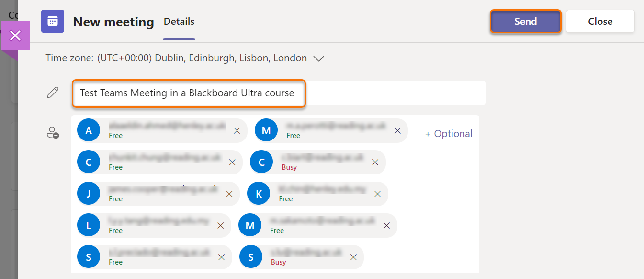Click the pencil icon next to the title
The height and width of the screenshot is (279, 644).
53,93
